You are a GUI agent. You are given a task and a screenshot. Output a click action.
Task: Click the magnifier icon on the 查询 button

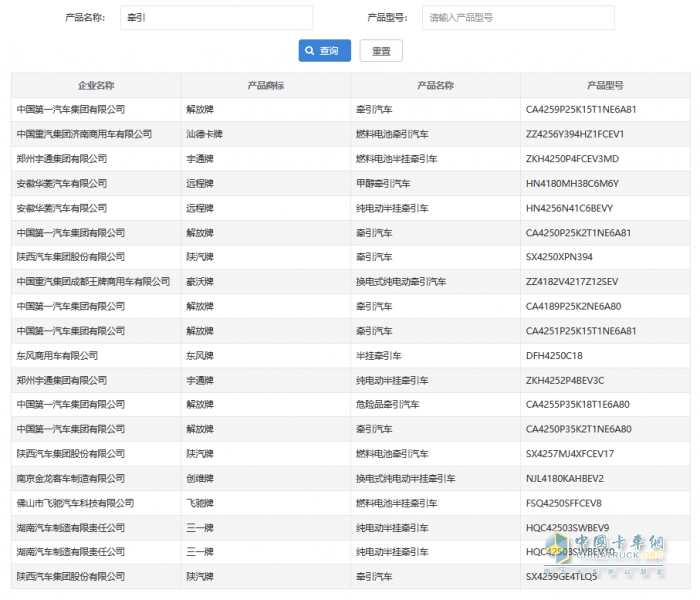click(310, 51)
